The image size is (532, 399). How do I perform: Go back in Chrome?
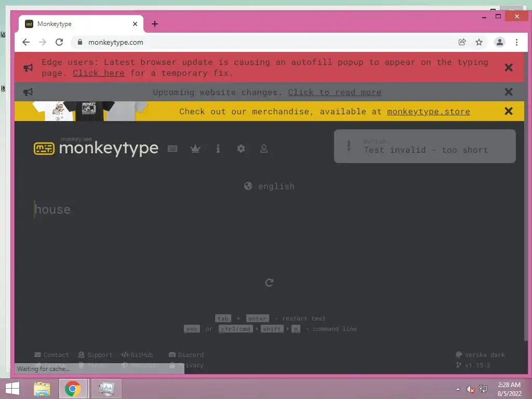(x=26, y=42)
